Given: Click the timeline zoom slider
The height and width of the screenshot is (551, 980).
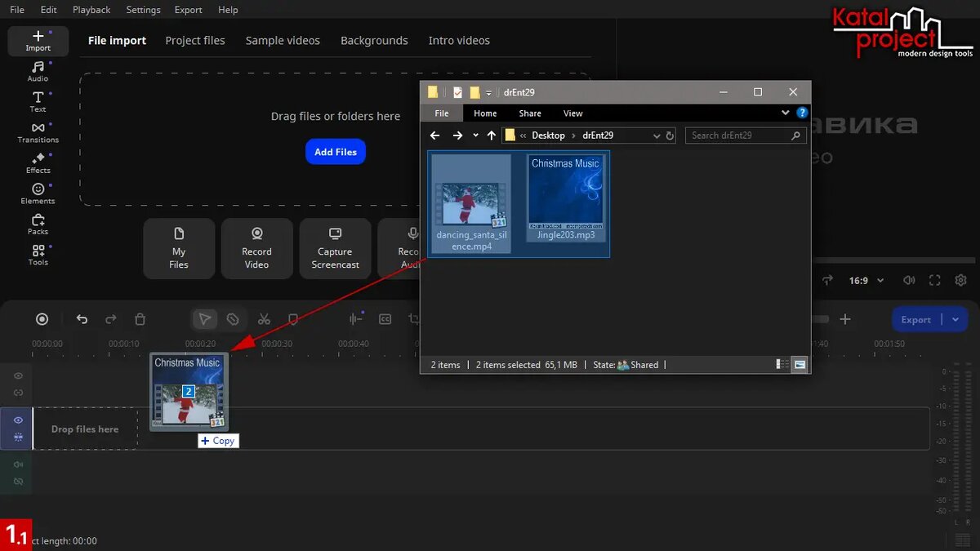Looking at the screenshot, I should (x=820, y=319).
